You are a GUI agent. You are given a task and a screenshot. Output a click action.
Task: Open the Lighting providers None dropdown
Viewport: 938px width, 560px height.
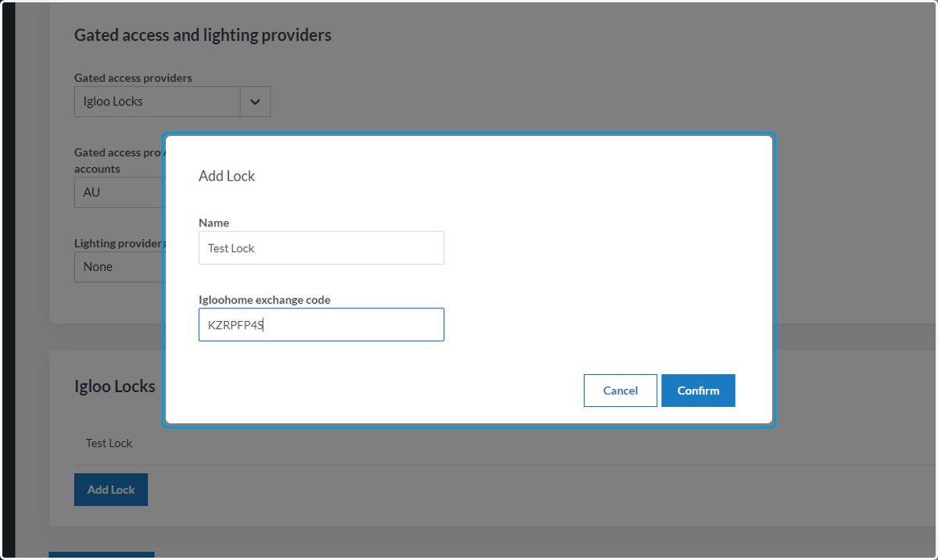[x=119, y=267]
